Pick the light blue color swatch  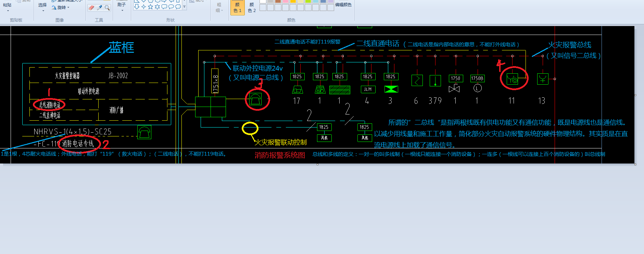coord(316,1)
